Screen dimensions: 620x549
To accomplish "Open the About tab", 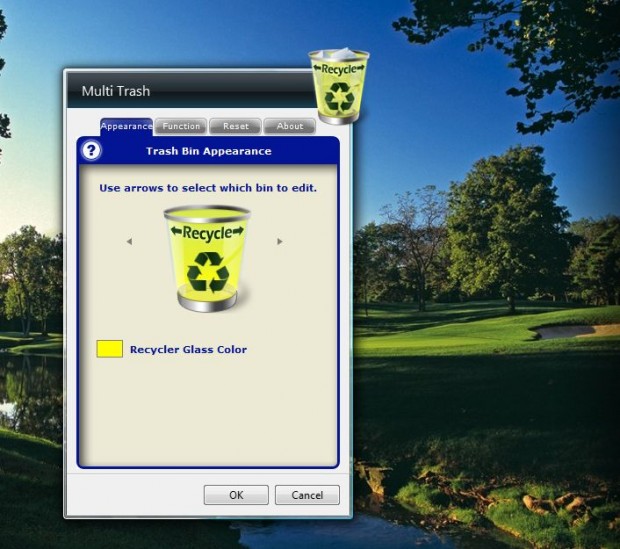I will pos(290,126).
